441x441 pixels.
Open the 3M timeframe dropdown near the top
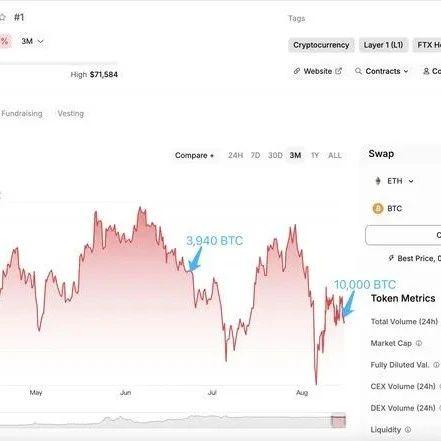(32, 41)
